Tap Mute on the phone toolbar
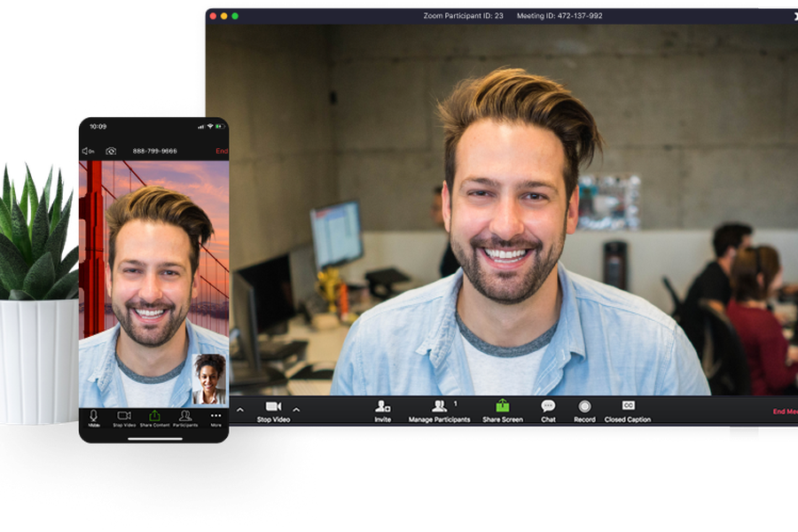Viewport: 798px width, 532px height. click(x=94, y=419)
